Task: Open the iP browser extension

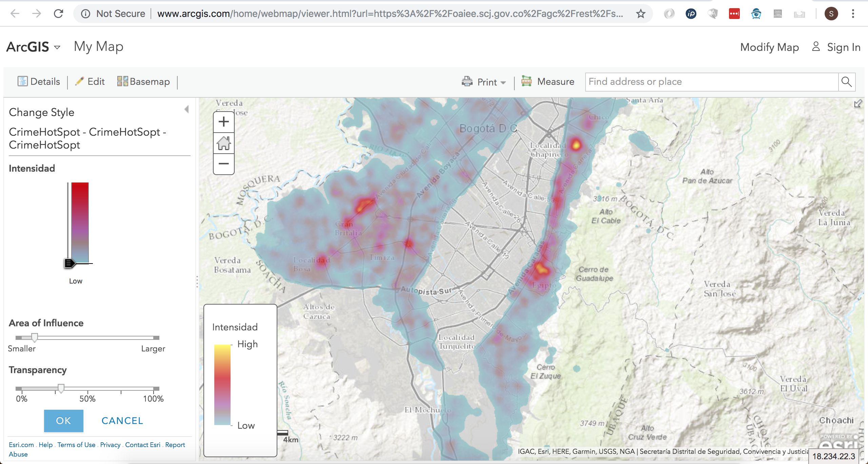Action: tap(691, 14)
